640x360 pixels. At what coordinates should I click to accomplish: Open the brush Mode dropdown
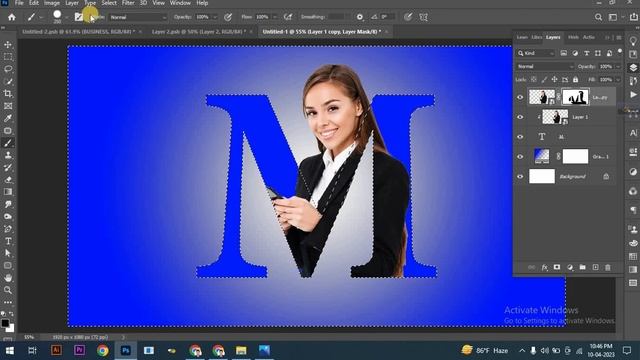(x=138, y=17)
